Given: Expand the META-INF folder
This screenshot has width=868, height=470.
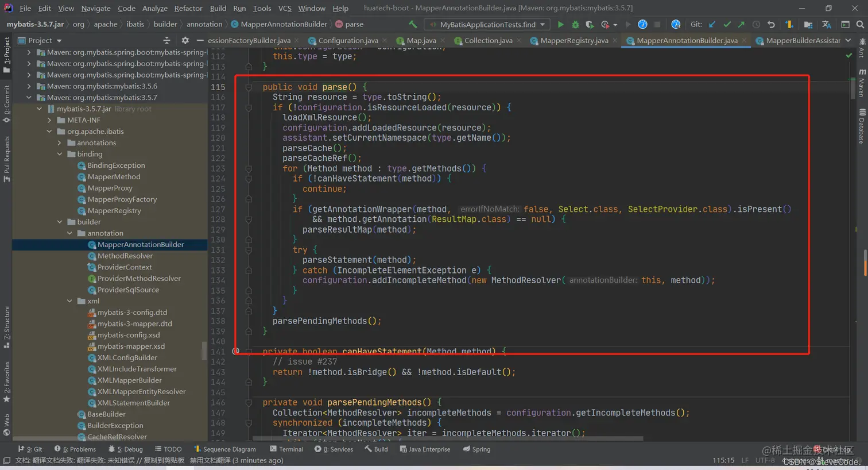Looking at the screenshot, I should [x=49, y=120].
